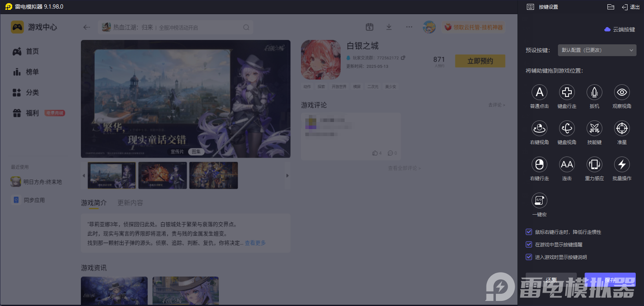Image resolution: width=644 pixels, height=306 pixels.
Task: Click 退出 to exit key settings
Action: (631, 7)
